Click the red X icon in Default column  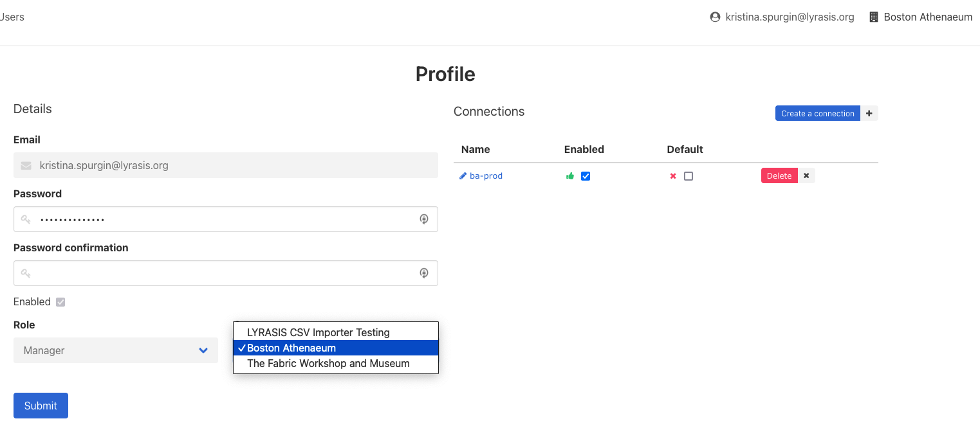coord(673,175)
